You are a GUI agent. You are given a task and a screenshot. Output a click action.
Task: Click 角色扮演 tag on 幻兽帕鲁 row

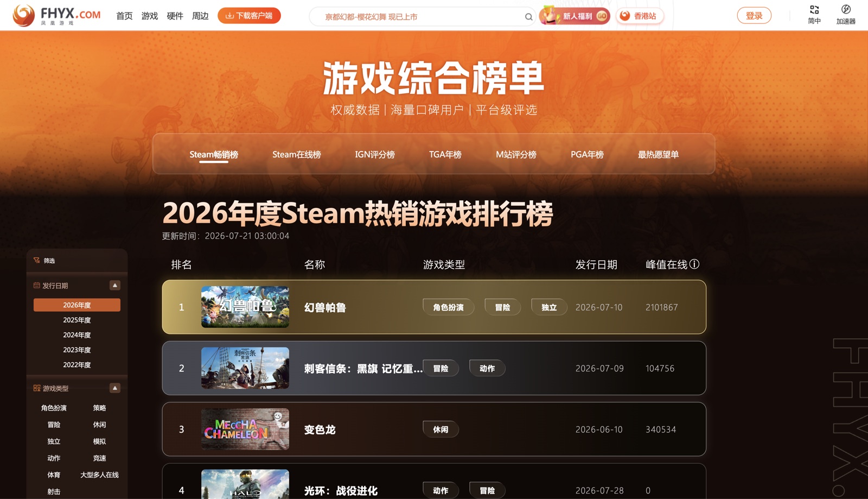coord(448,307)
